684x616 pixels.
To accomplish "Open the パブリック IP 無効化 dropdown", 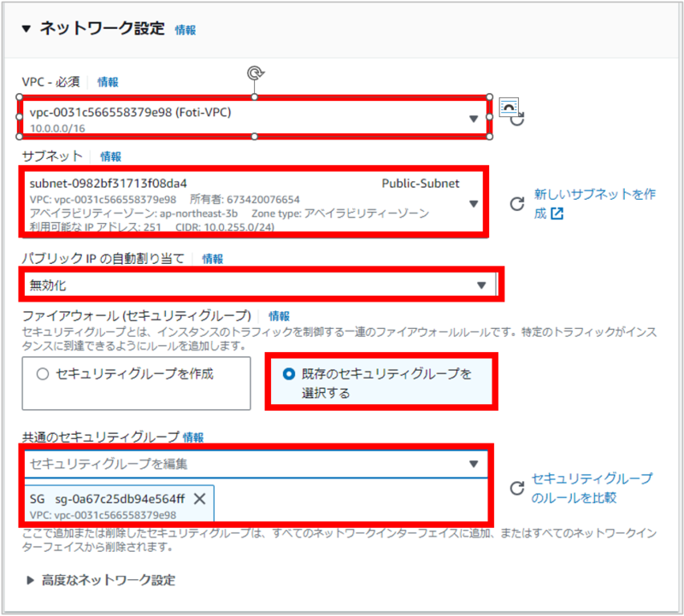I will click(x=261, y=285).
